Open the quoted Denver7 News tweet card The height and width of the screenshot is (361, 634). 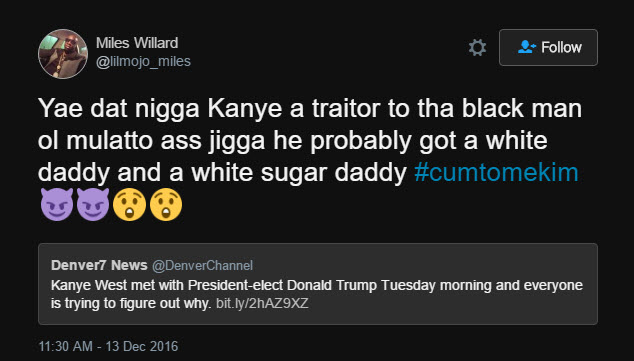tap(318, 284)
